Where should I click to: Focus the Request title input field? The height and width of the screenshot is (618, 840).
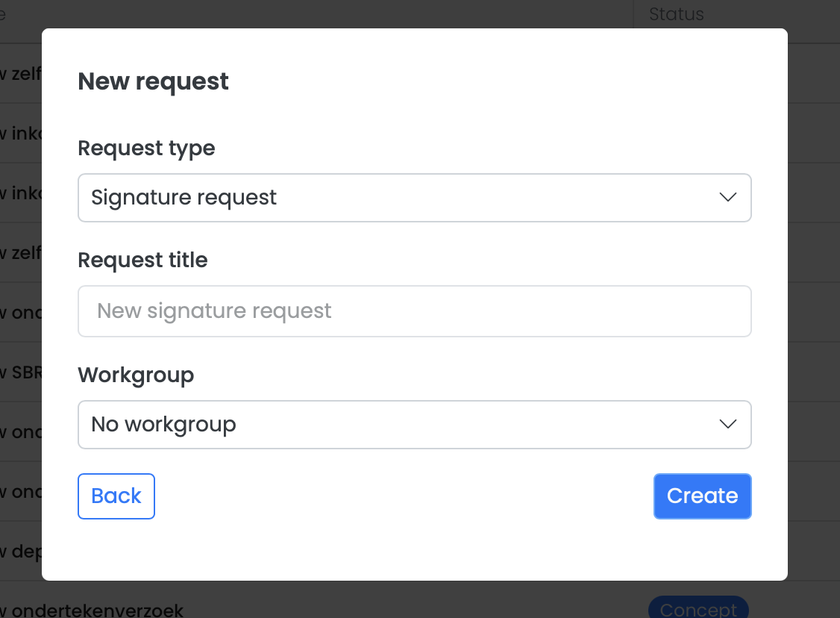pyautogui.click(x=414, y=311)
